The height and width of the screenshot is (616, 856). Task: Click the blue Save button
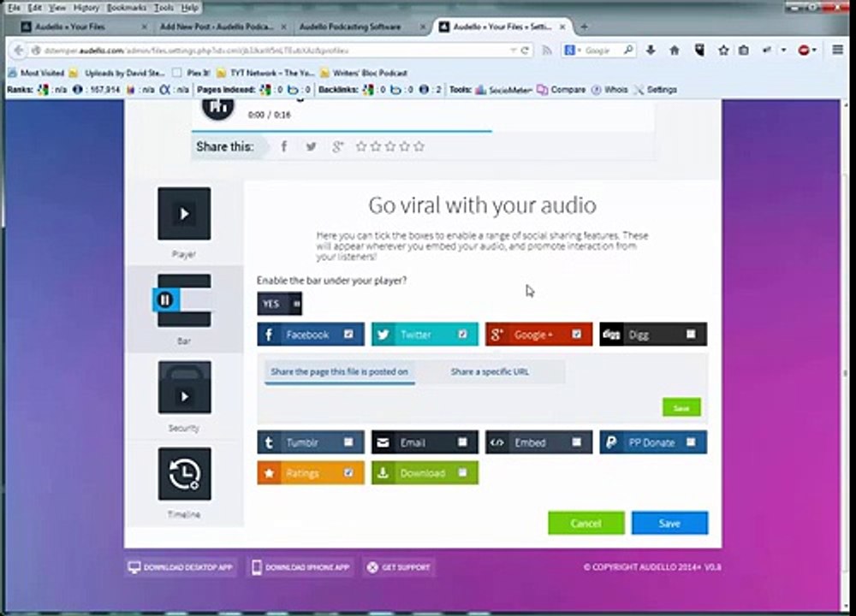(670, 524)
